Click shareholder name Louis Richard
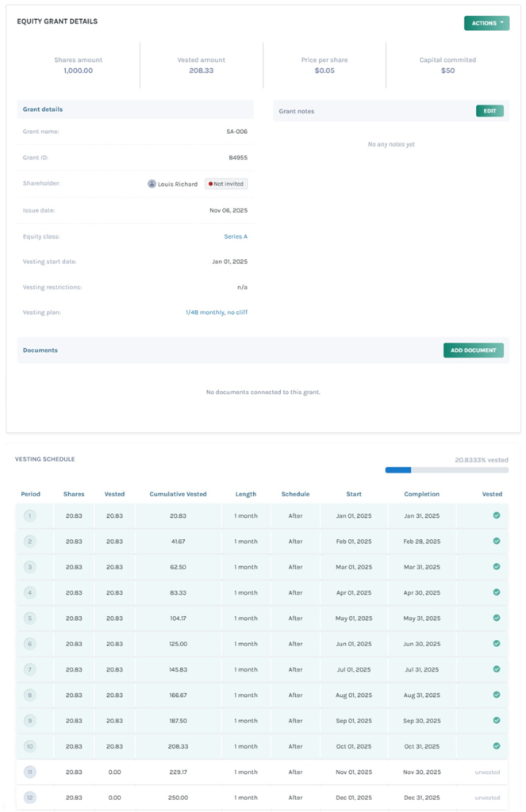 178,184
